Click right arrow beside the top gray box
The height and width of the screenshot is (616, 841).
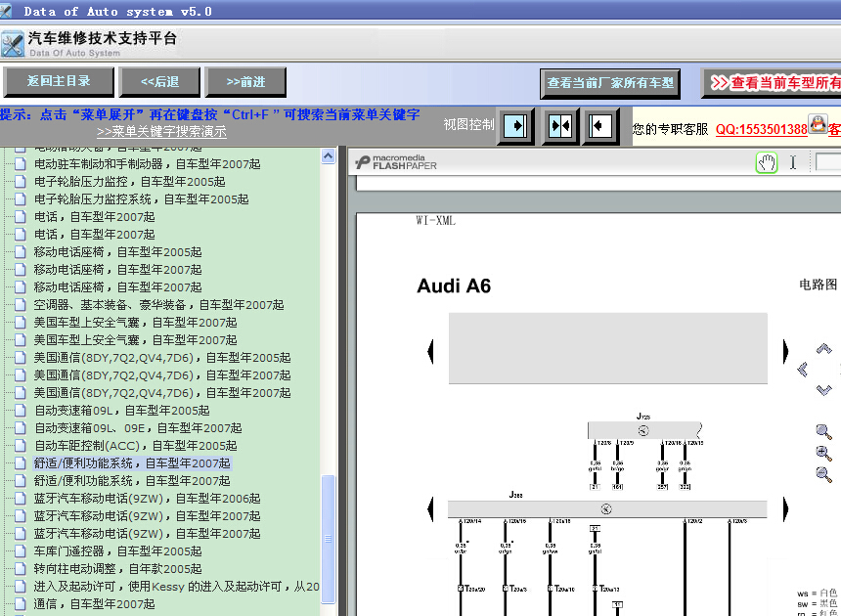(x=786, y=352)
